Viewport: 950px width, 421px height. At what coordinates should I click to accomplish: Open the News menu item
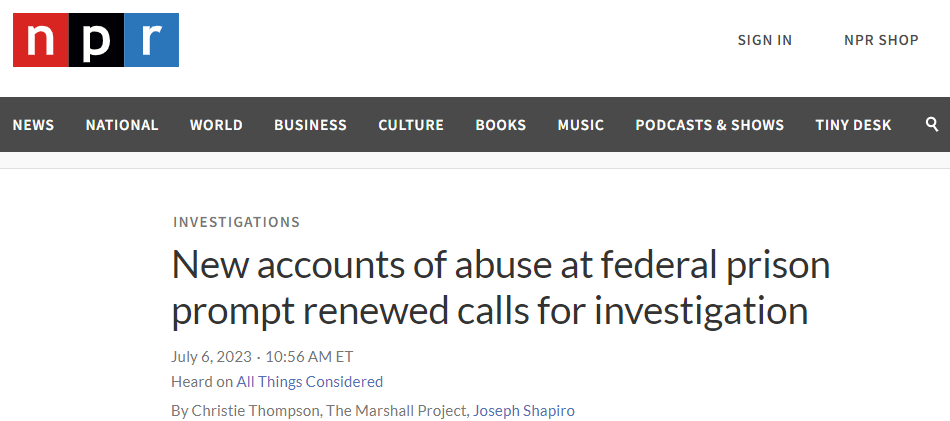pos(34,125)
